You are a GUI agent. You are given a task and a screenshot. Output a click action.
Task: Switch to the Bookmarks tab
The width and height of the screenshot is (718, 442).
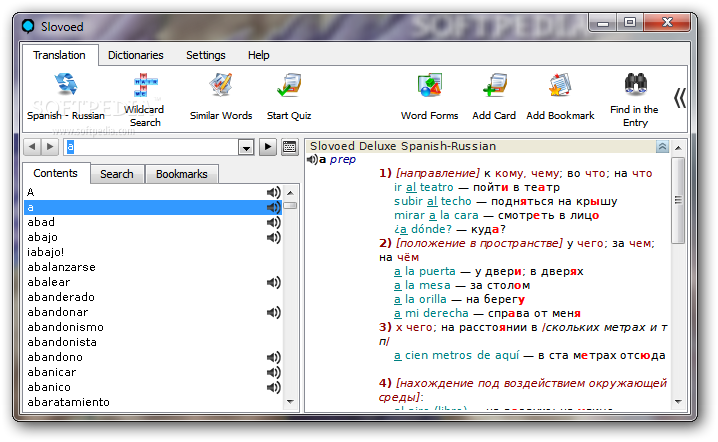tap(182, 174)
